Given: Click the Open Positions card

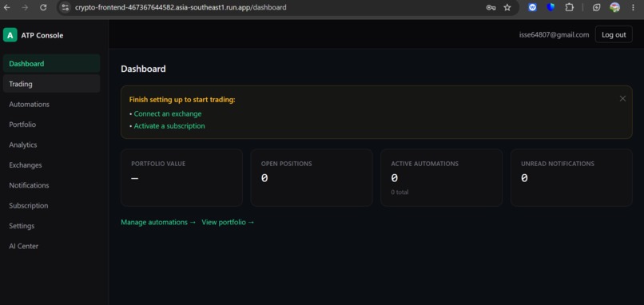Looking at the screenshot, I should click(x=312, y=177).
